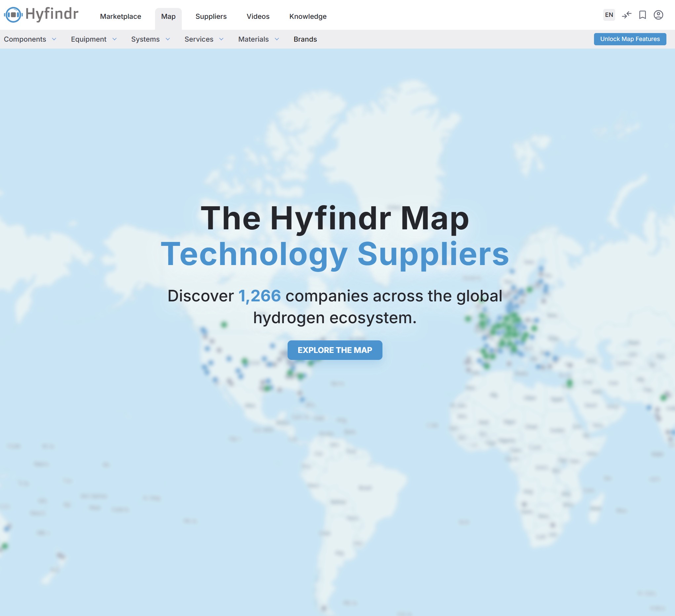Expand the Components dropdown

click(30, 39)
